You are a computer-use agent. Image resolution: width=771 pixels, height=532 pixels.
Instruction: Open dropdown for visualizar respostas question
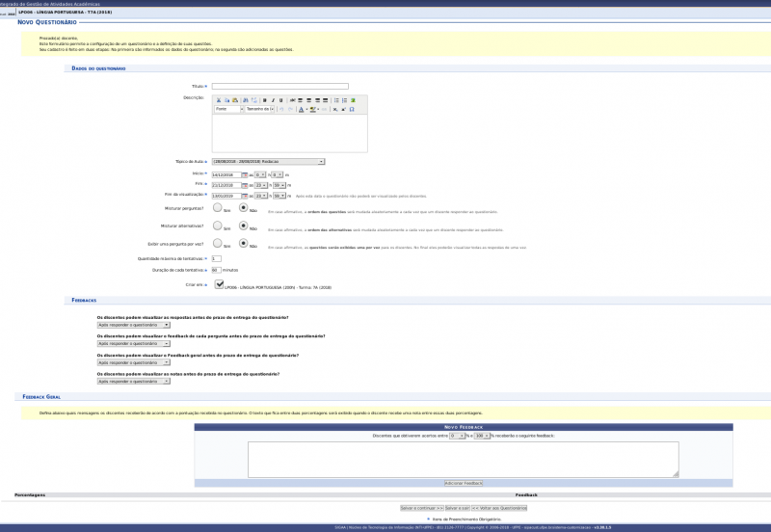[133, 325]
